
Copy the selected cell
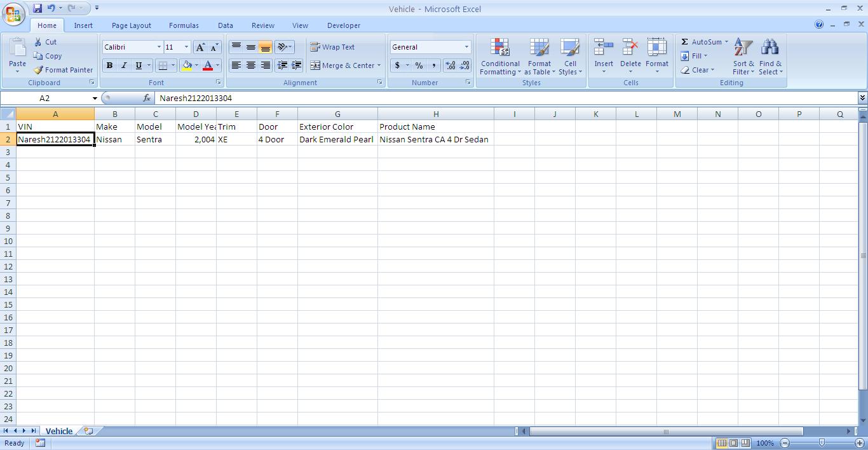(x=48, y=56)
